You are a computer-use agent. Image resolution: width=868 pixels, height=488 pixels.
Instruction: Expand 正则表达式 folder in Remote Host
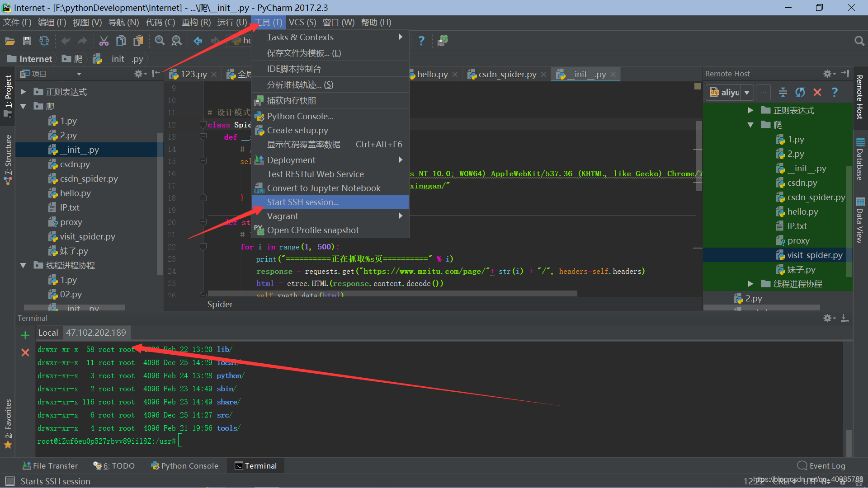(x=750, y=110)
